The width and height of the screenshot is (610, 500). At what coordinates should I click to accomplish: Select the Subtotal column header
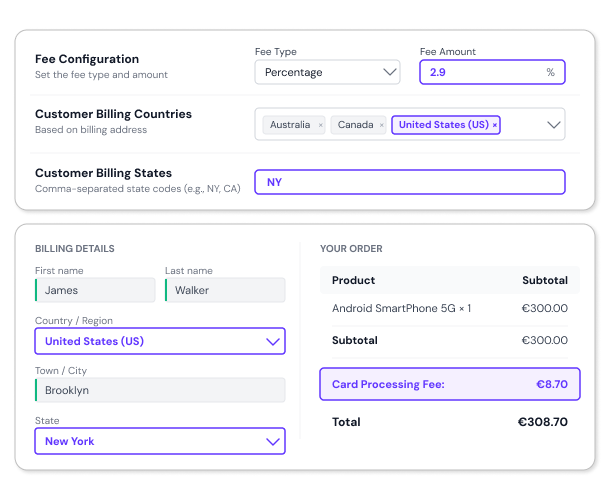(545, 280)
